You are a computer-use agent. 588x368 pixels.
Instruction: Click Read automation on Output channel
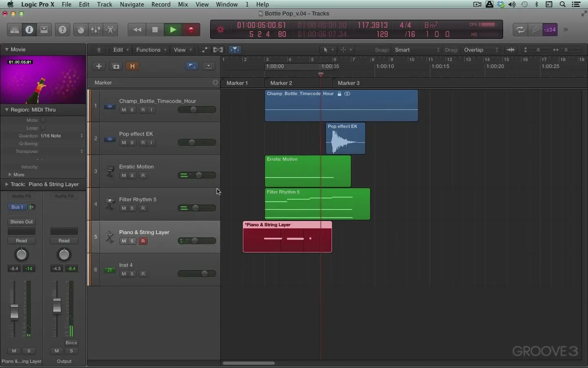64,241
